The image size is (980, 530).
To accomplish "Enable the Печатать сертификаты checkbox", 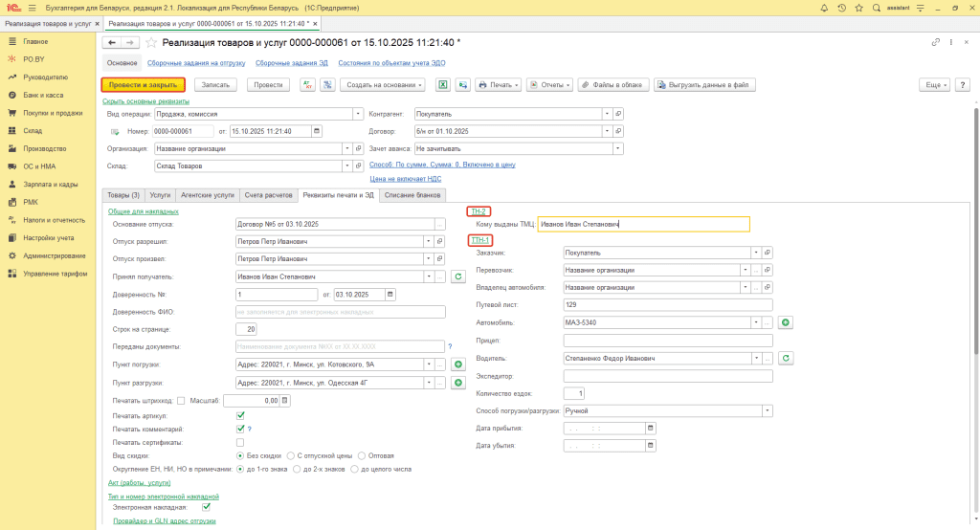I will point(240,443).
